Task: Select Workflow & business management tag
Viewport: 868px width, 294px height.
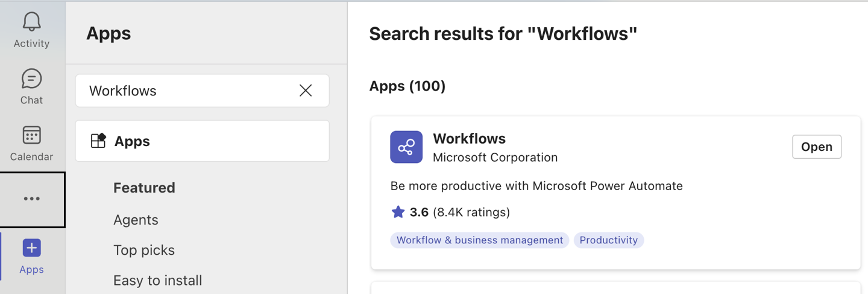Action: click(x=480, y=240)
